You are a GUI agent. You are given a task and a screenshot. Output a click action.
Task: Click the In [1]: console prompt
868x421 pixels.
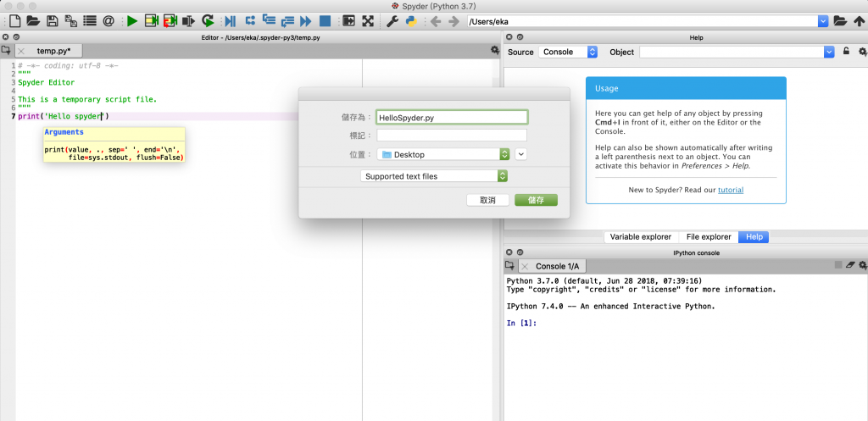(x=521, y=323)
